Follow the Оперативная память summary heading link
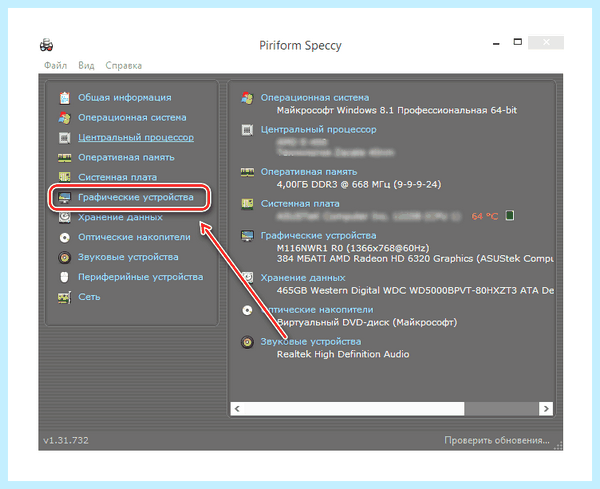This screenshot has width=600, height=489. [309, 172]
